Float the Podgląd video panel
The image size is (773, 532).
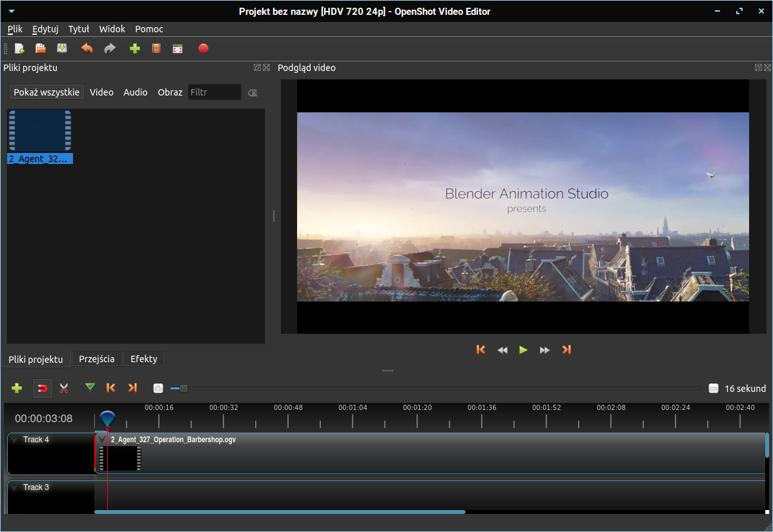758,68
